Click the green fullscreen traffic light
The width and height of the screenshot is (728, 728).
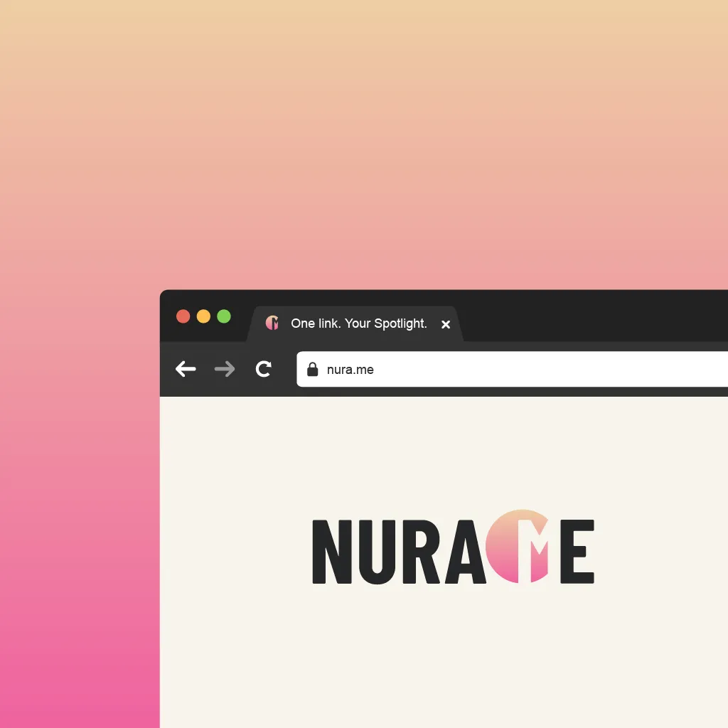pos(225,316)
